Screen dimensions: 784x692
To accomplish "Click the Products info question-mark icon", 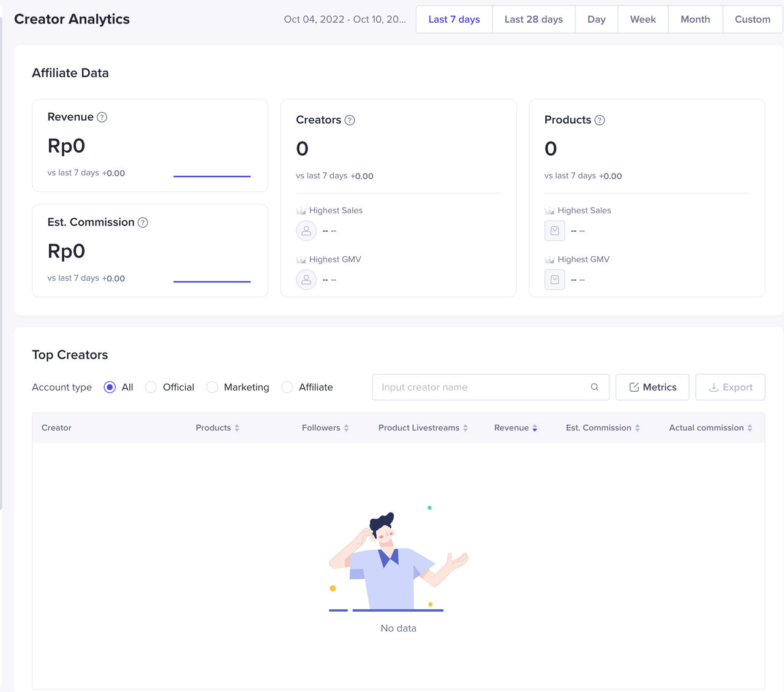I will (600, 120).
